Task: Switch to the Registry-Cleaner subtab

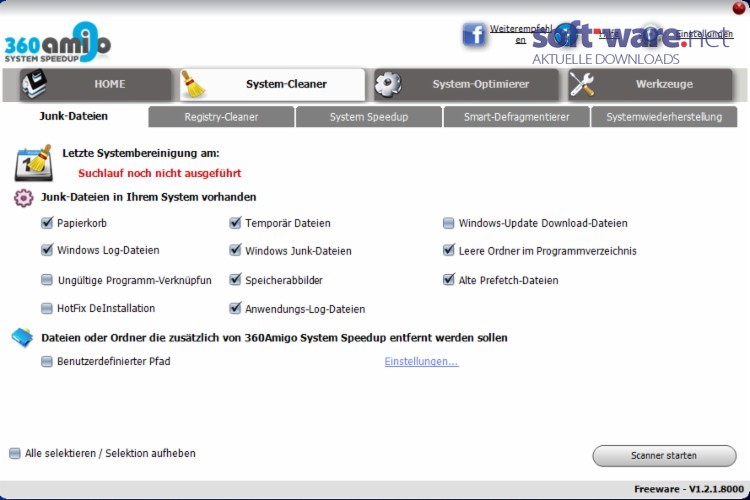Action: click(221, 117)
